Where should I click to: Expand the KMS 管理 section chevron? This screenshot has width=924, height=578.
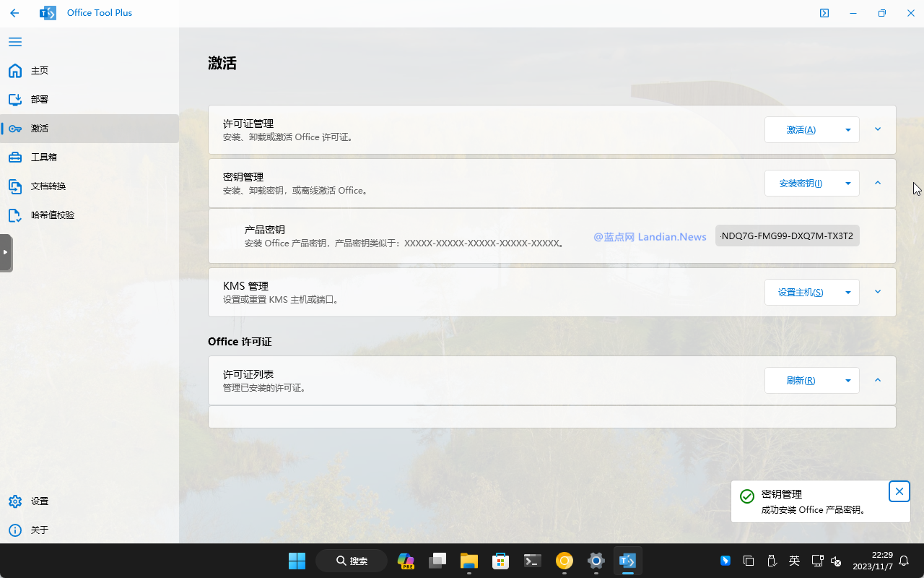878,292
